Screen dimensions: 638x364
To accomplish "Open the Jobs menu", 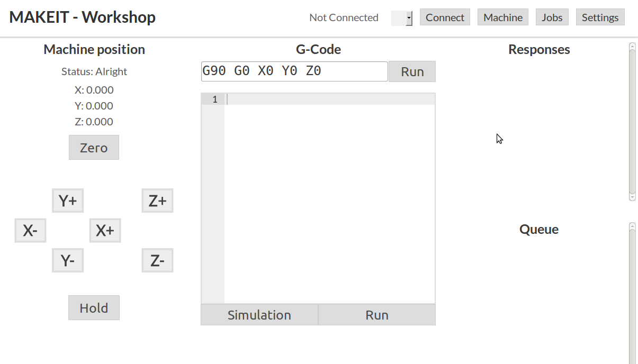I will (x=552, y=17).
